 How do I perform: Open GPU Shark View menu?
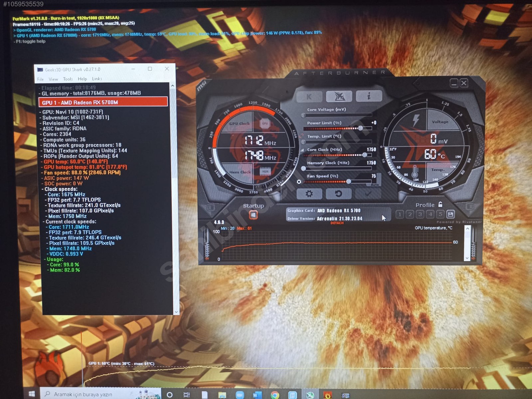coord(53,79)
